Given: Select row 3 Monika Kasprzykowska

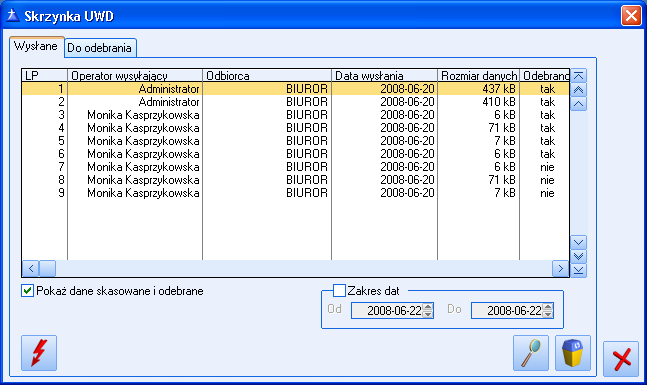Looking at the screenshot, I should [x=295, y=115].
